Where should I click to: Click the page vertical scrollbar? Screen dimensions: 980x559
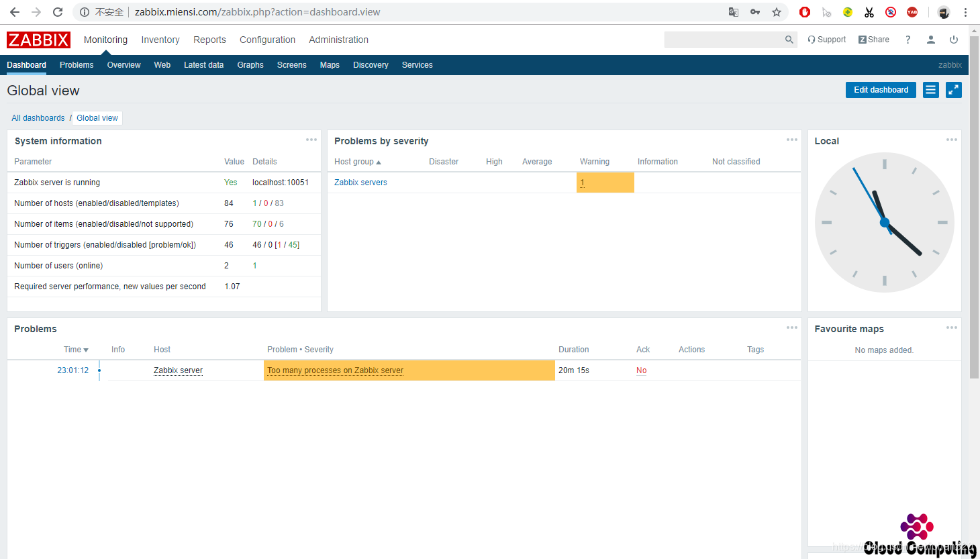(975, 207)
